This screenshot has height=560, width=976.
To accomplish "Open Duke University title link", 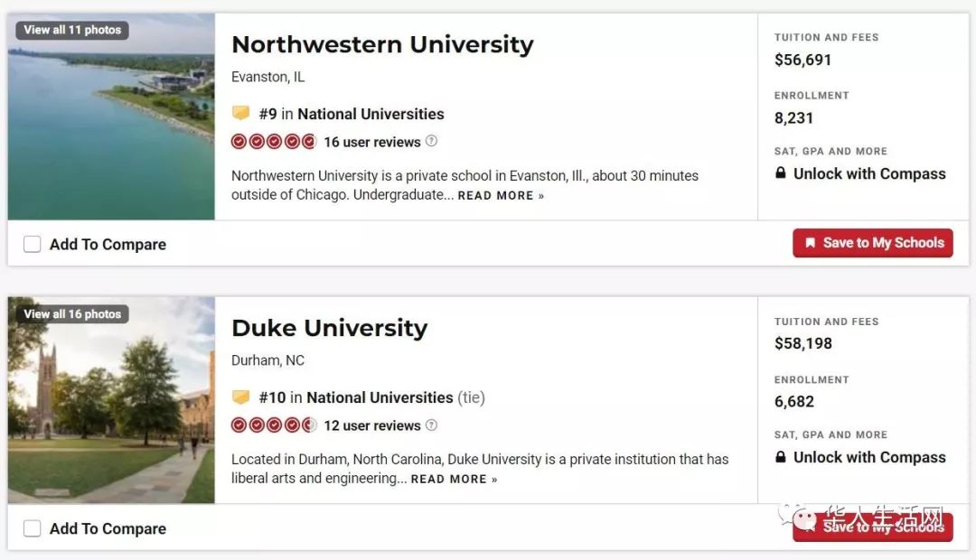I will tap(330, 328).
